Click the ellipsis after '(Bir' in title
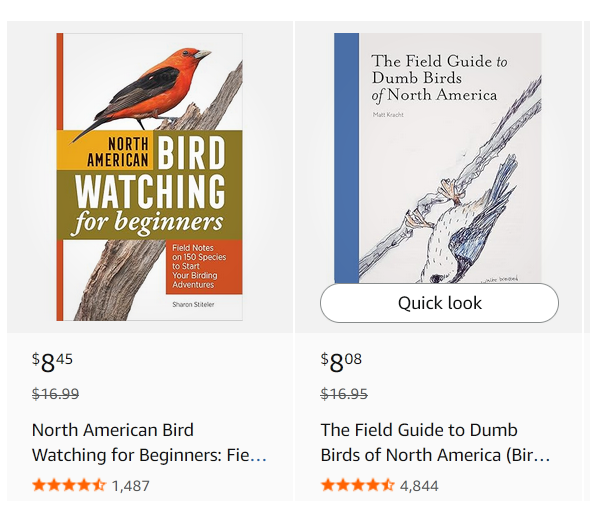 [542, 457]
